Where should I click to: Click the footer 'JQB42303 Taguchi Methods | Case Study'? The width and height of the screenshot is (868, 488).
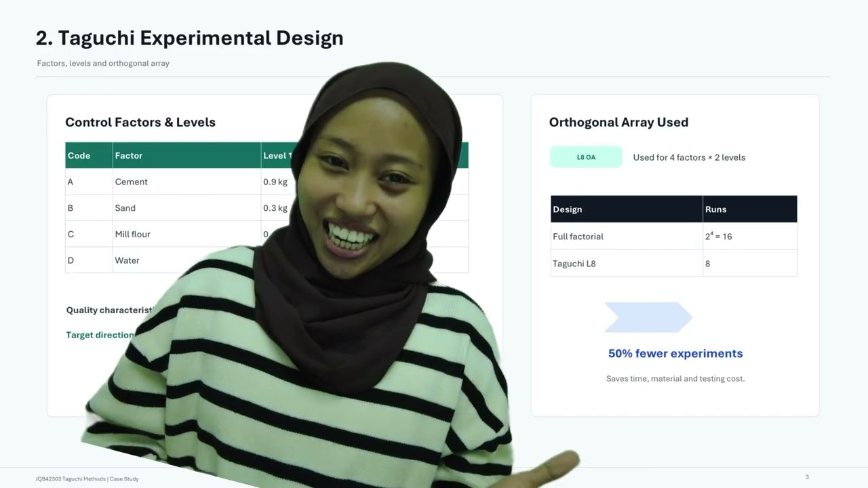pos(87,479)
